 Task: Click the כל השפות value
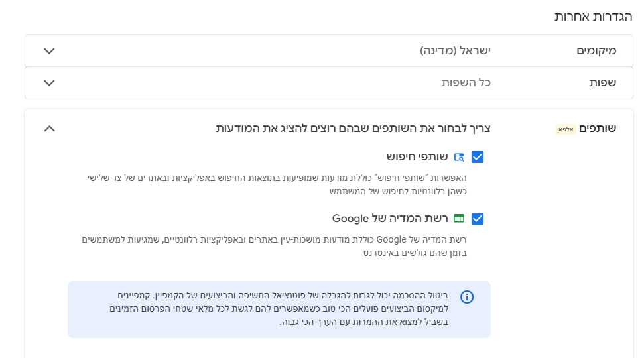point(466,82)
